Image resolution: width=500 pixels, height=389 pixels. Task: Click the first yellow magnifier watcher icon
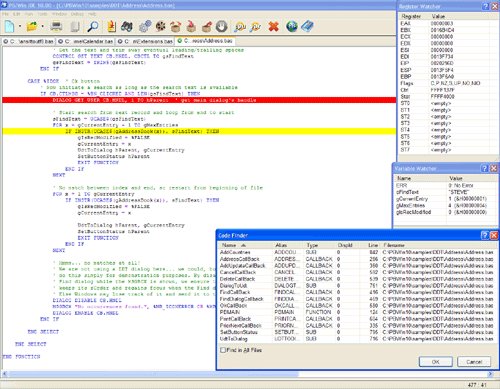240,26
